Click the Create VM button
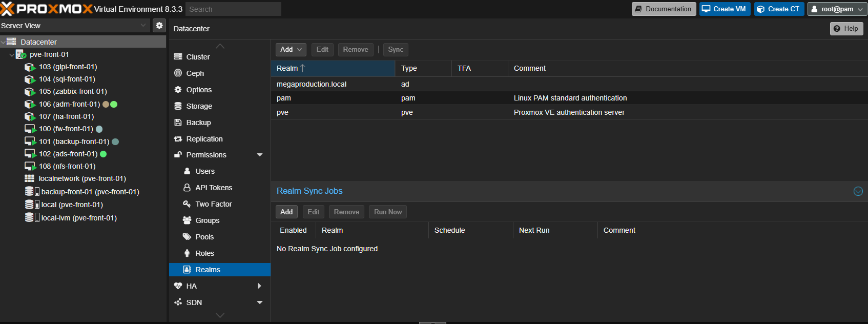This screenshot has height=324, width=868. [x=725, y=9]
